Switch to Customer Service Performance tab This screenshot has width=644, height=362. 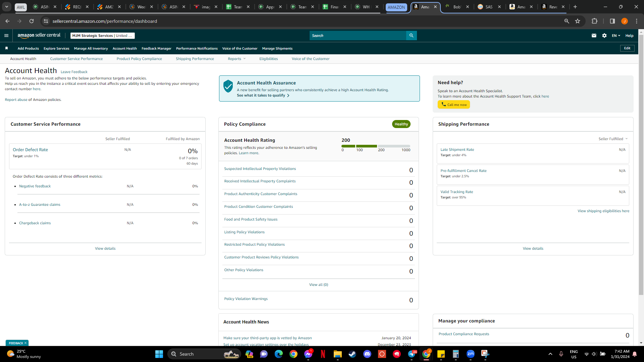[x=76, y=59]
